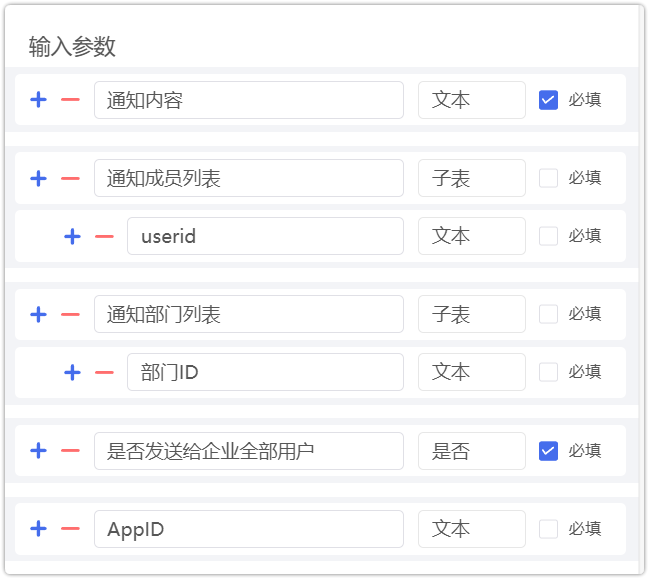Uncheck 必填 for 通知内容

pyautogui.click(x=548, y=100)
